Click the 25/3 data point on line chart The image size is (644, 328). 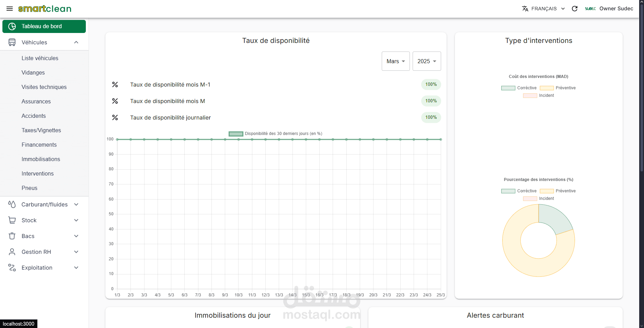pyautogui.click(x=441, y=139)
